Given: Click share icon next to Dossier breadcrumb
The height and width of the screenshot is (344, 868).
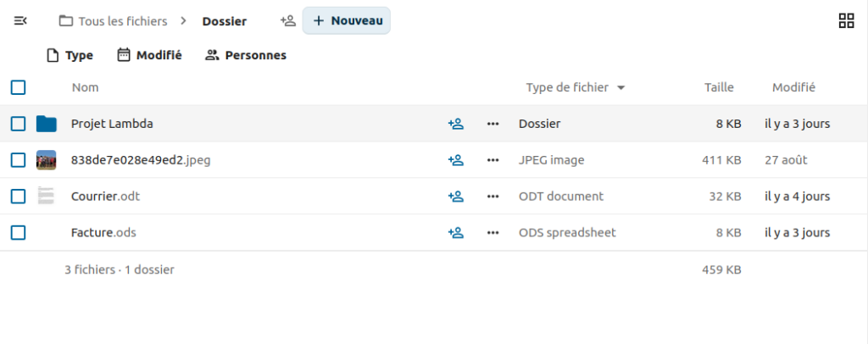Looking at the screenshot, I should pyautogui.click(x=287, y=21).
